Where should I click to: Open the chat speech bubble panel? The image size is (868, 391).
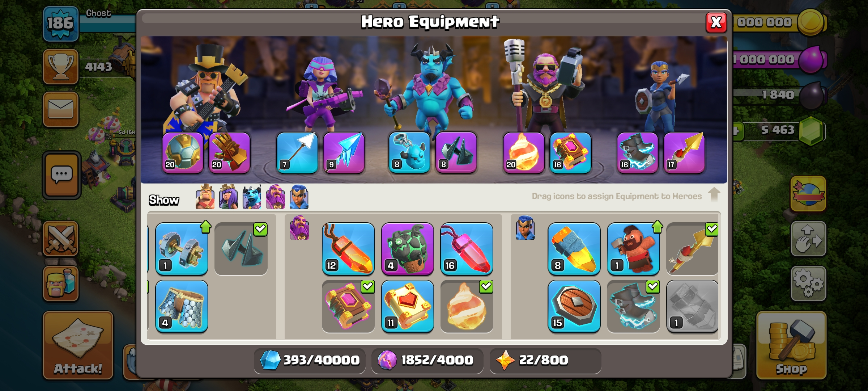pos(61,175)
